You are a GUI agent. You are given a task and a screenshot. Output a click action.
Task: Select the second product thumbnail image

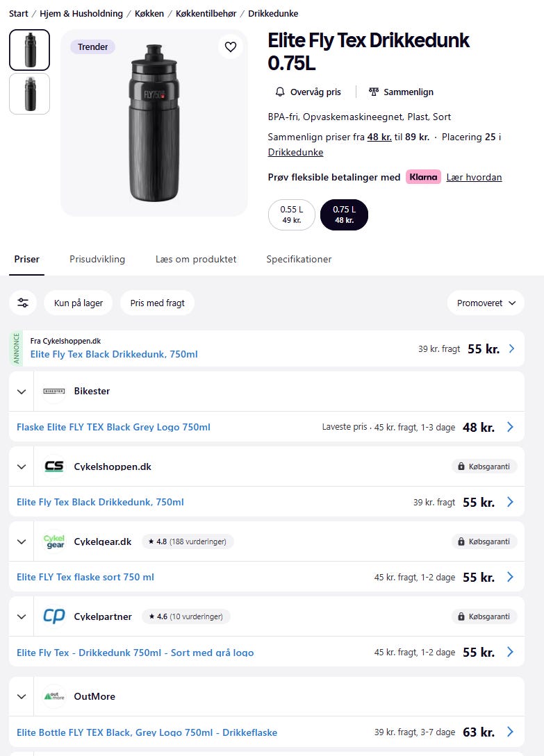(x=29, y=94)
